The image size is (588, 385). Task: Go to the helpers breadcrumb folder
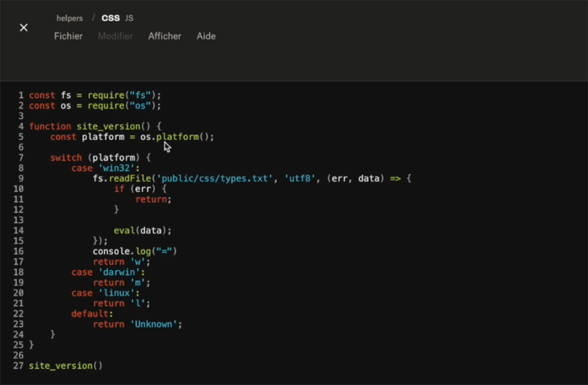pos(70,18)
